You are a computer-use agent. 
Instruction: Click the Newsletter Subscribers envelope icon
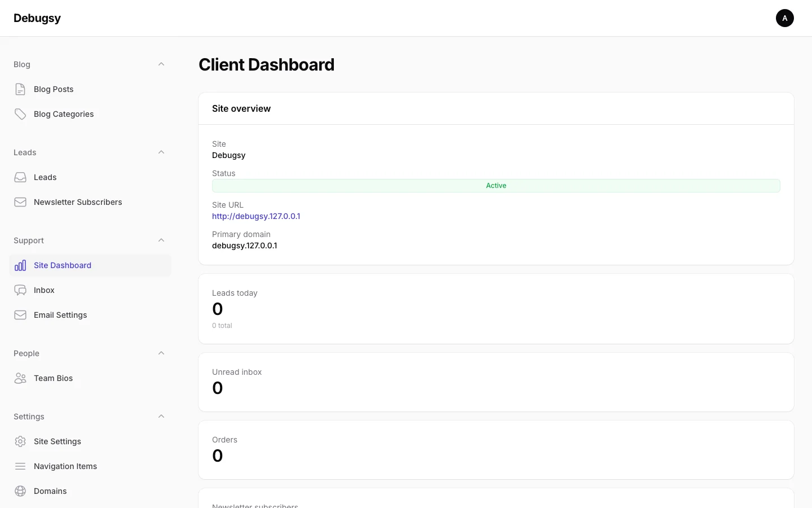pos(20,202)
